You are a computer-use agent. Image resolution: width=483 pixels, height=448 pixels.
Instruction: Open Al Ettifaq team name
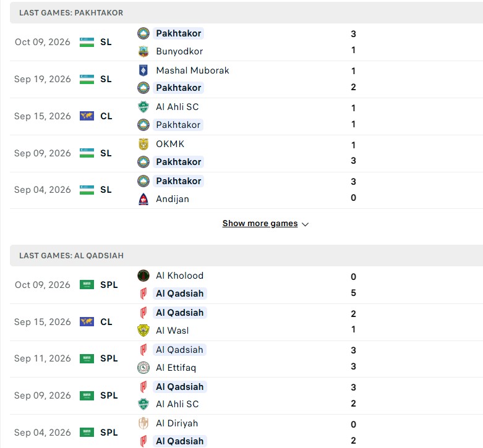click(x=176, y=368)
